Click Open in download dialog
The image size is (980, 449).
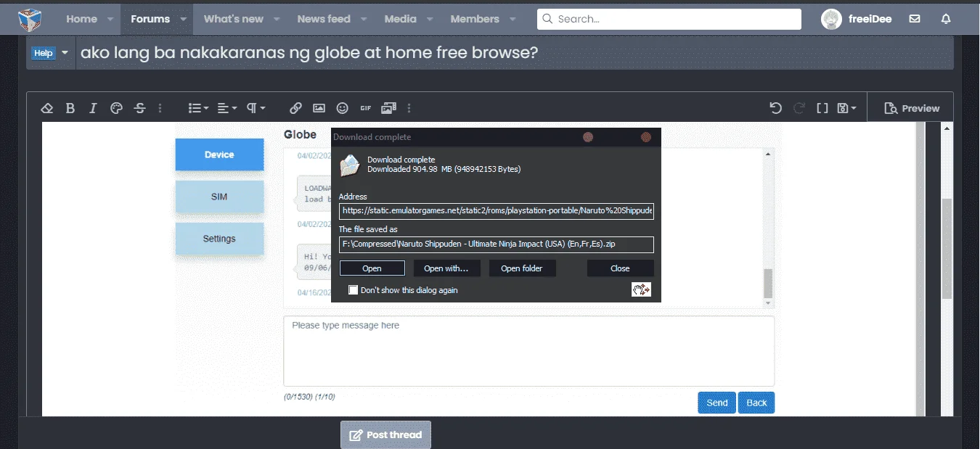[372, 268]
